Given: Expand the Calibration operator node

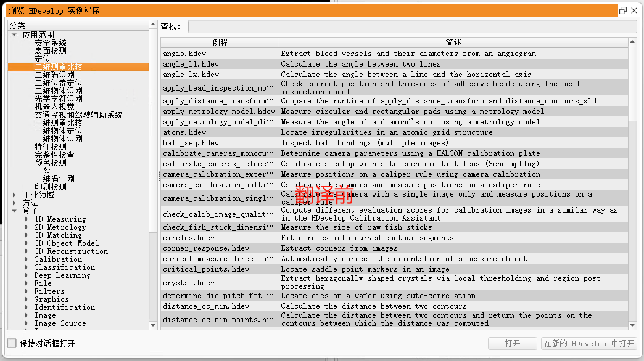Looking at the screenshot, I should (x=27, y=259).
